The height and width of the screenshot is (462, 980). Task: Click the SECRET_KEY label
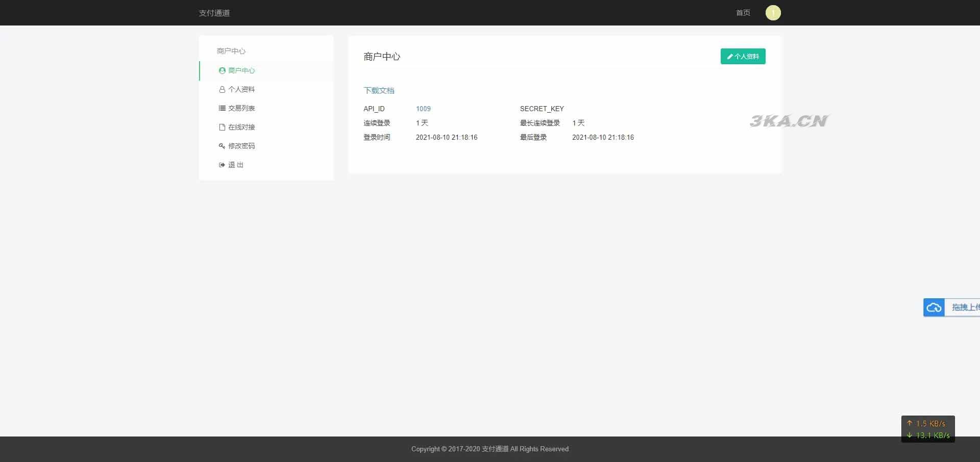coord(542,109)
